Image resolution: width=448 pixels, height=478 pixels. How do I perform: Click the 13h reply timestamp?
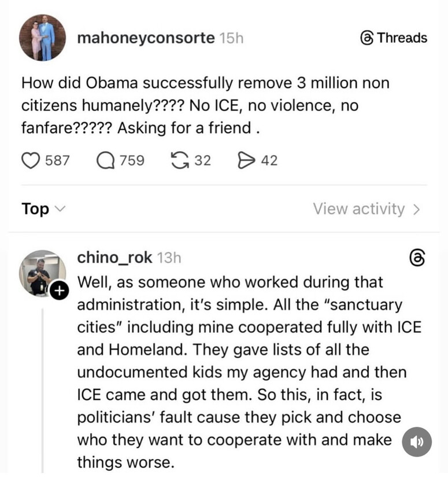(169, 258)
